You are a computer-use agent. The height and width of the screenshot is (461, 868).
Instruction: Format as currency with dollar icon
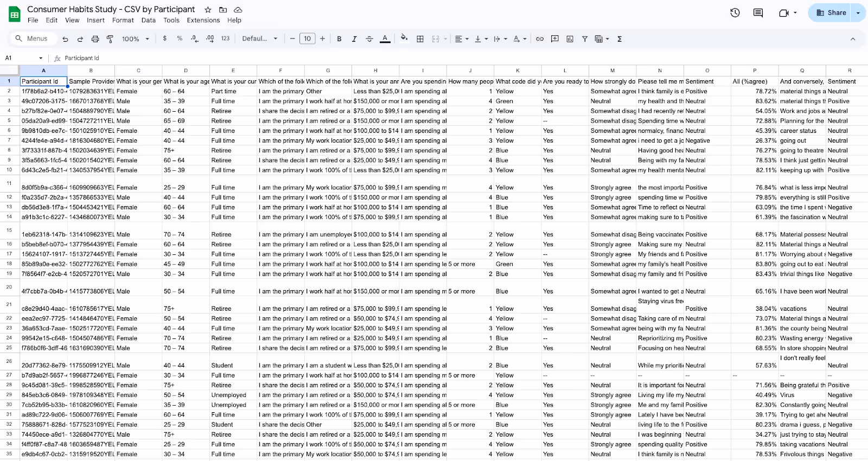point(164,39)
